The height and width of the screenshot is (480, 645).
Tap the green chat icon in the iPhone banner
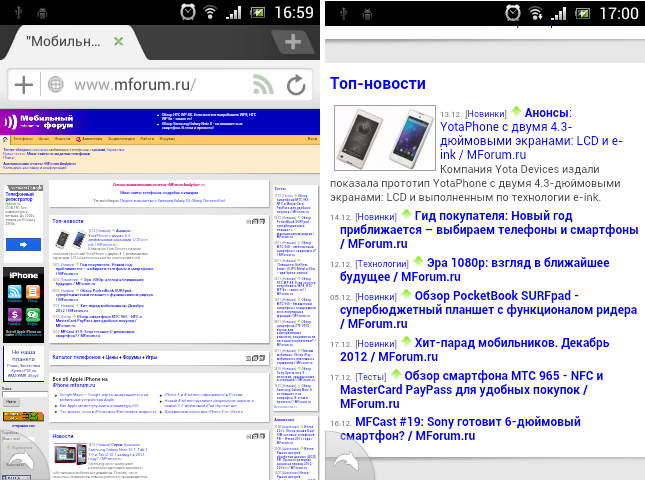tap(33, 315)
